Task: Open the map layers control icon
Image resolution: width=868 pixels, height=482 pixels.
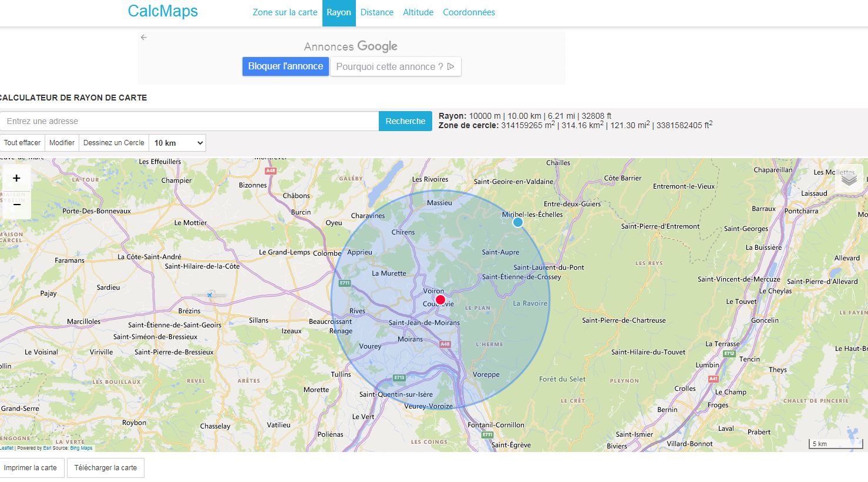Action: tap(849, 179)
